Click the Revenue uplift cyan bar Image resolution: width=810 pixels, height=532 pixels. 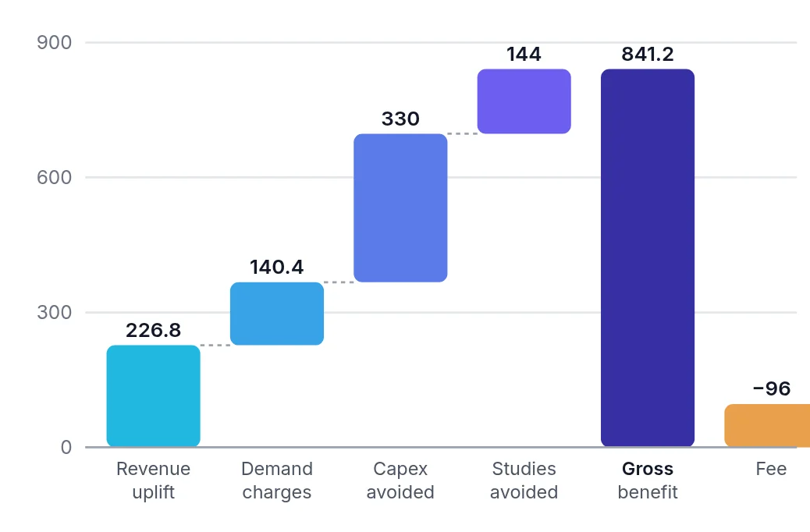click(x=154, y=395)
